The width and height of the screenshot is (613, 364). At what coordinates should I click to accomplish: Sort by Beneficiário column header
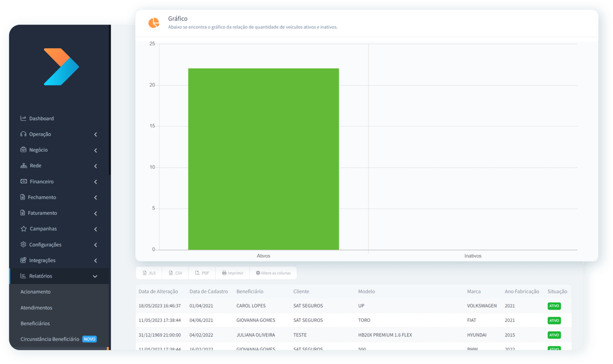point(250,292)
